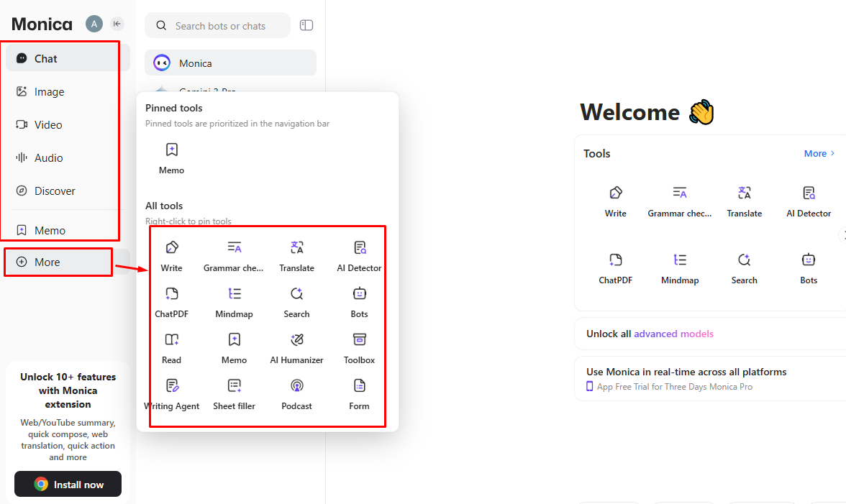Open Toolbox in All tools popup
The image size is (846, 504).
360,348
